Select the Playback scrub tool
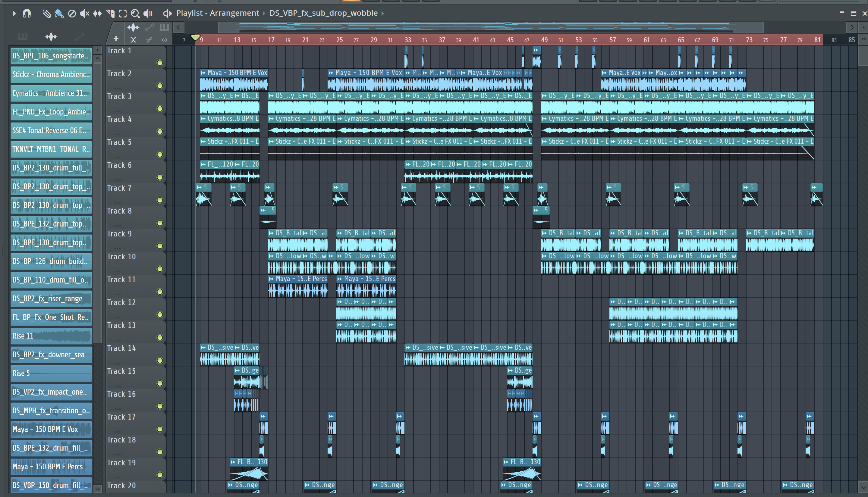The height and width of the screenshot is (497, 868). (148, 14)
